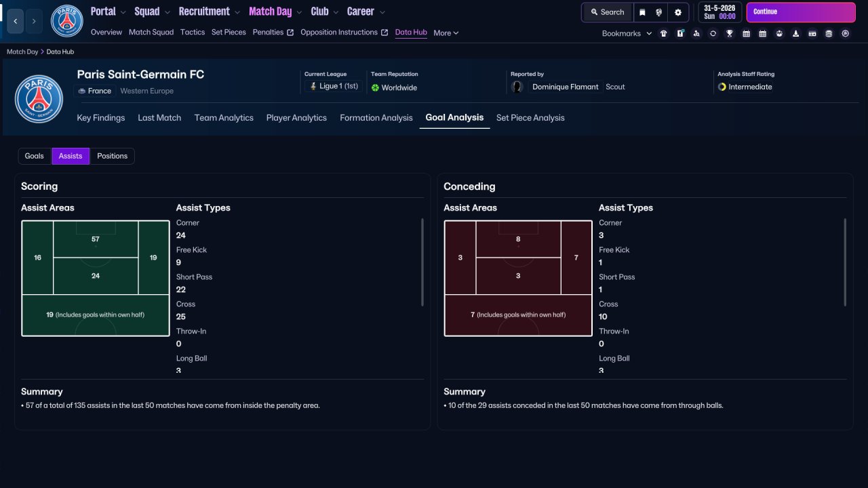Go to the Formation Analysis tab
Viewport: 868px width, 488px height.
point(376,118)
